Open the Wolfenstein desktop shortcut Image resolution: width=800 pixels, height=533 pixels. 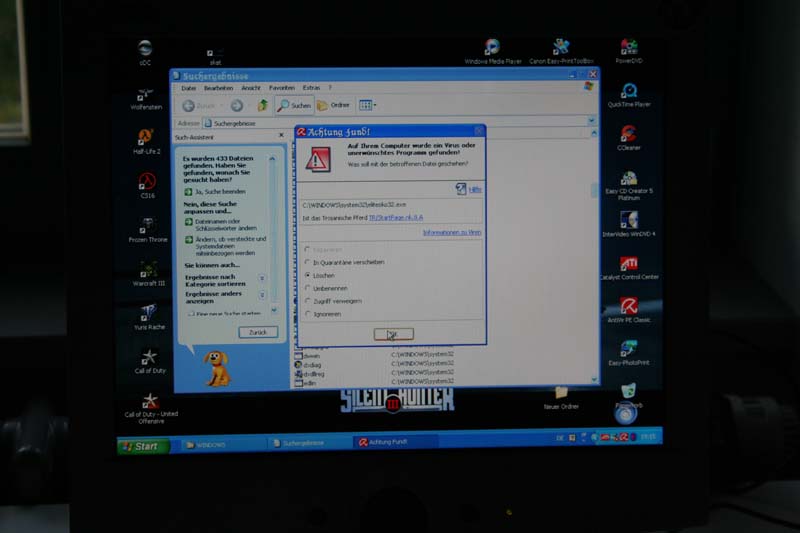click(x=146, y=98)
